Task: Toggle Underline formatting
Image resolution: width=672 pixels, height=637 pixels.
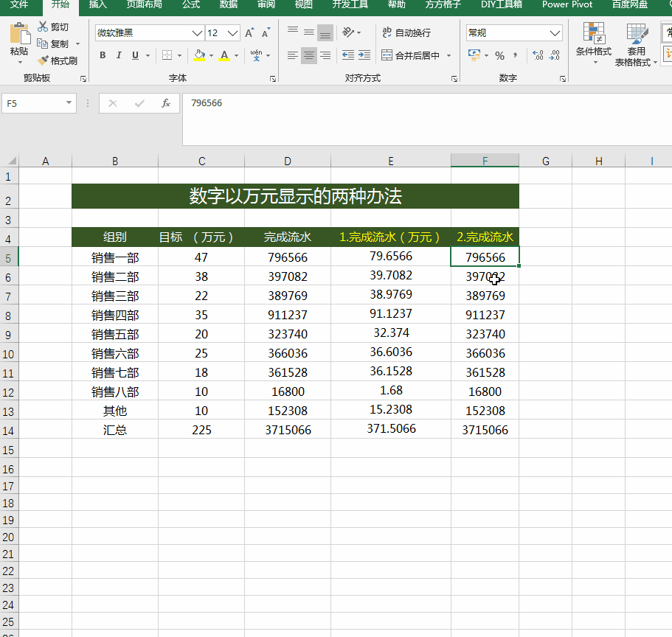Action: pyautogui.click(x=136, y=55)
